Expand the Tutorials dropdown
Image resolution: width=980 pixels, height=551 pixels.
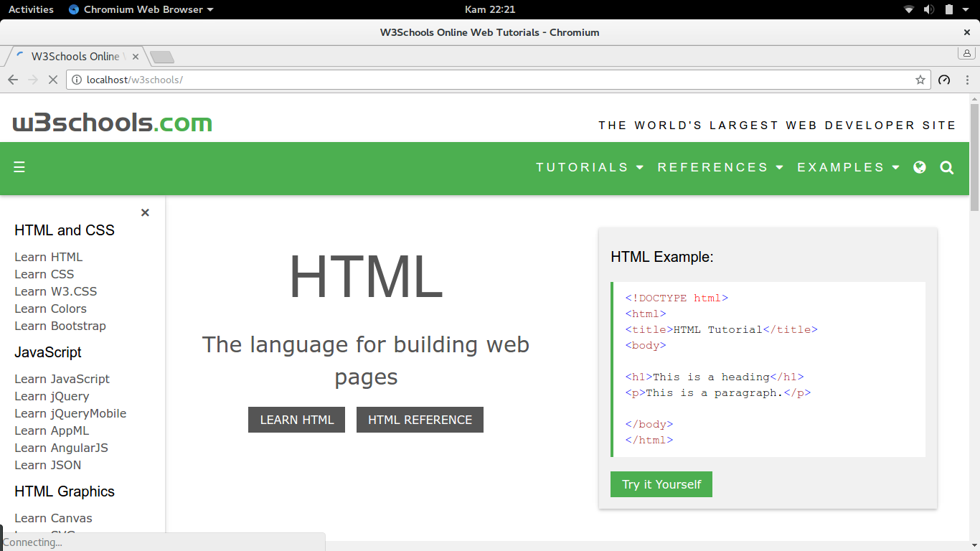590,167
